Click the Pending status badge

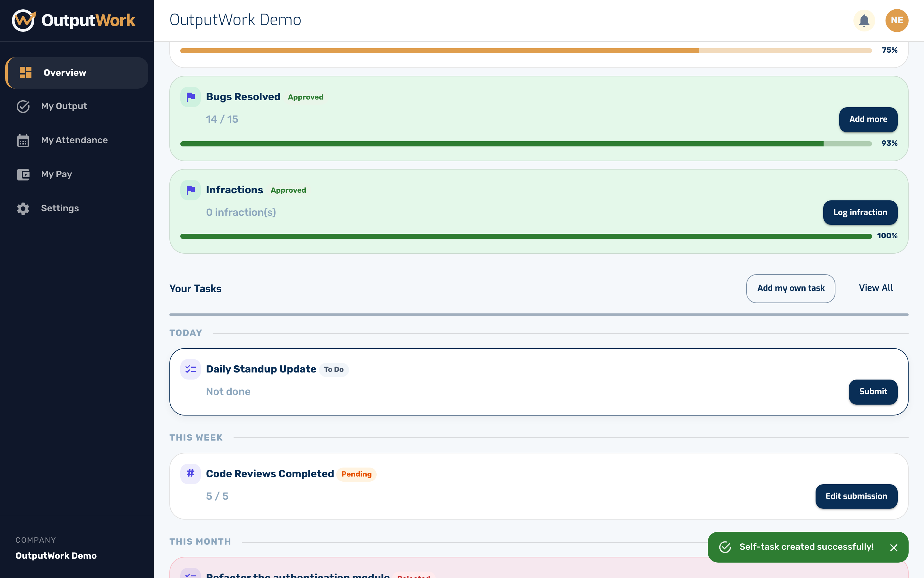tap(356, 474)
